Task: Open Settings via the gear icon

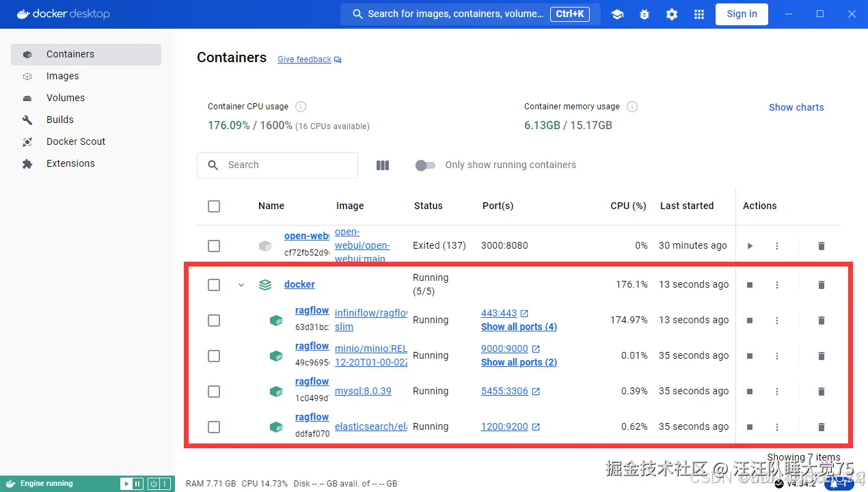Action: pyautogui.click(x=672, y=14)
